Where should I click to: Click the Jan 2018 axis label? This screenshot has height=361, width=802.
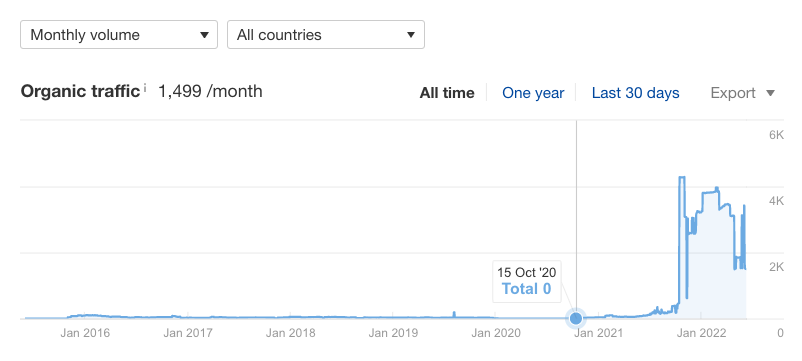291,333
